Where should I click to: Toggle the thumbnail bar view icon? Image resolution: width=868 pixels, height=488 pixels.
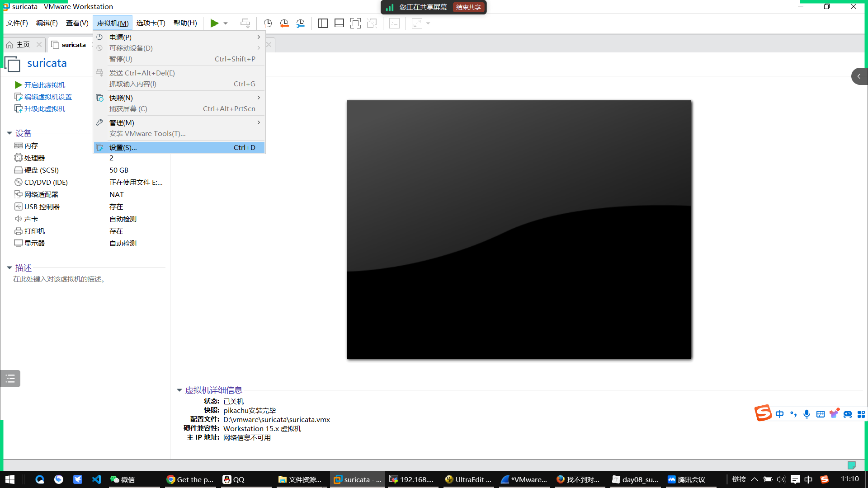[339, 23]
